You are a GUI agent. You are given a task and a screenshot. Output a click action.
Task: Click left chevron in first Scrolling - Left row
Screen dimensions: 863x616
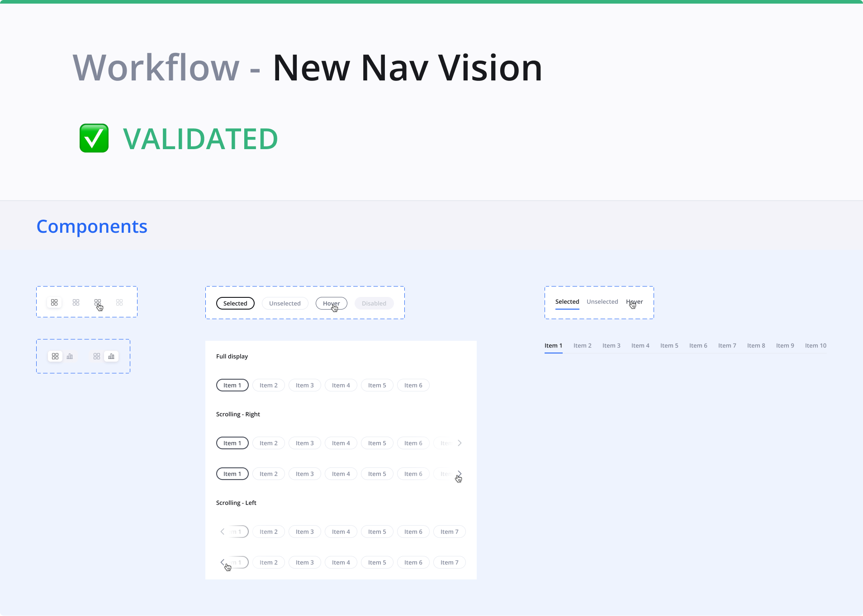tap(222, 532)
